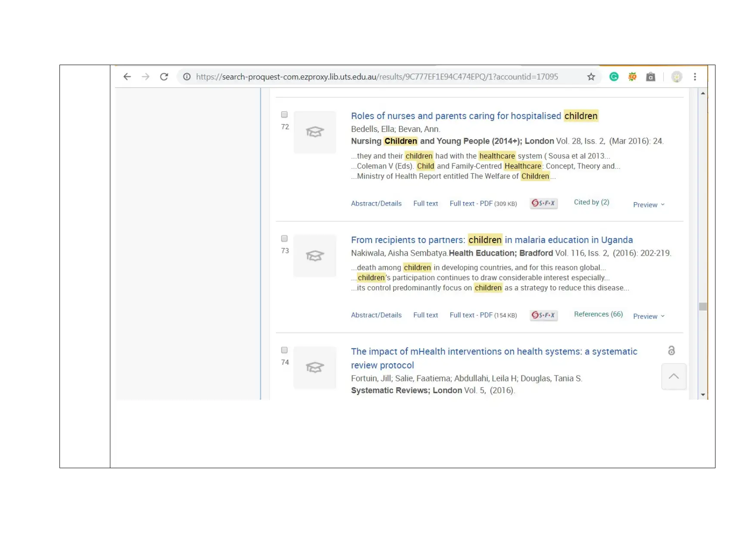Click scholarly journal icon for result 72
Screen dimensions: 756x535
coord(315,132)
